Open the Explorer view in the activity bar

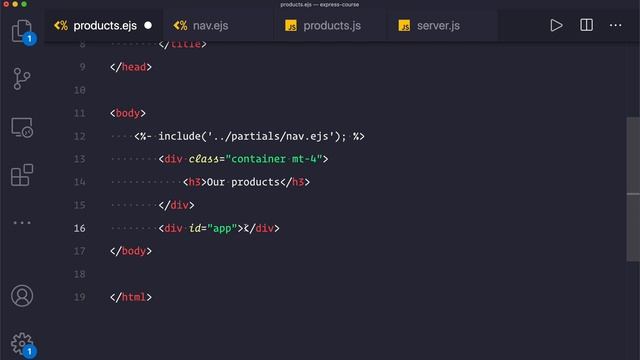tap(22, 31)
